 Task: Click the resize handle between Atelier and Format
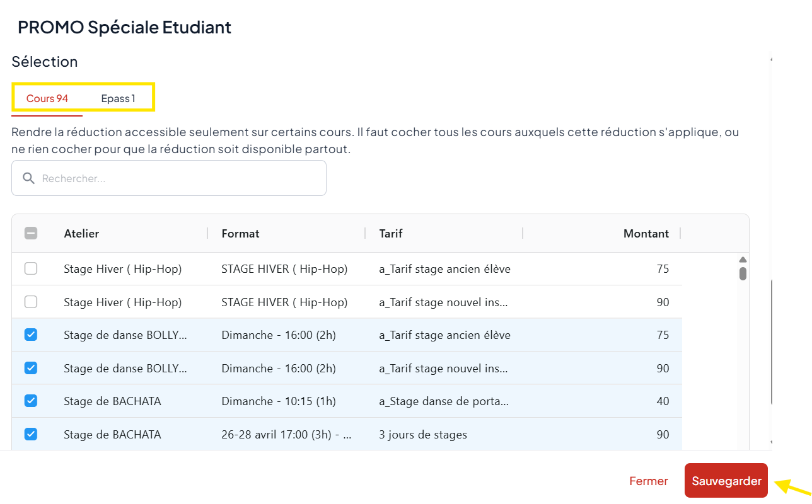point(207,233)
